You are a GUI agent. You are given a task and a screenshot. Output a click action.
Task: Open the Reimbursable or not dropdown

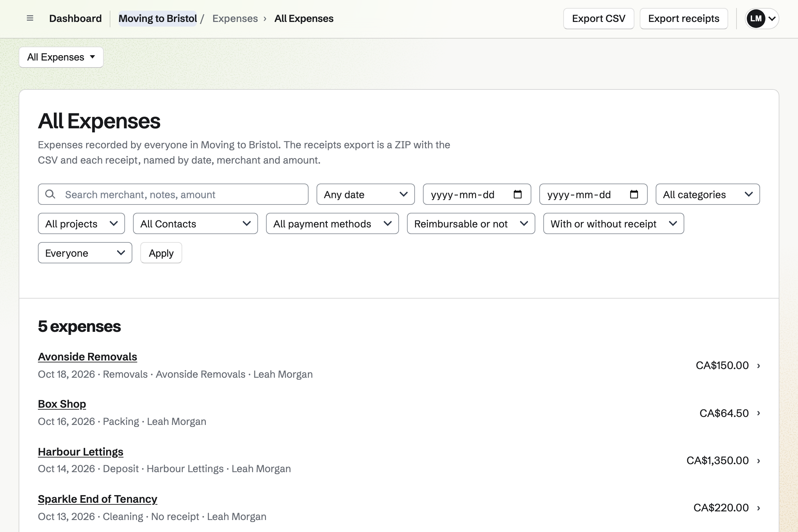coord(471,223)
